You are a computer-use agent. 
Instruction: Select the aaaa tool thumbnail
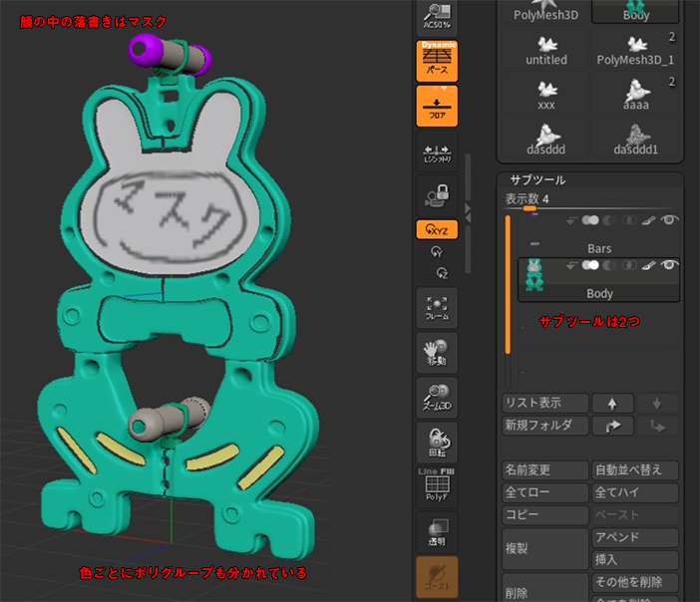click(x=636, y=93)
